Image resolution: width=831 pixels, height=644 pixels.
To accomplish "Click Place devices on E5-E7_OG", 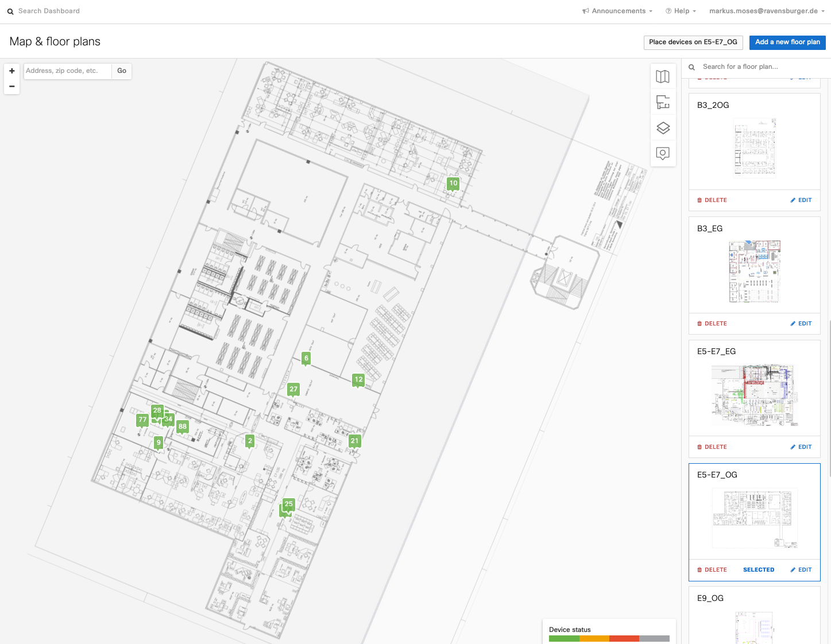I will (693, 42).
